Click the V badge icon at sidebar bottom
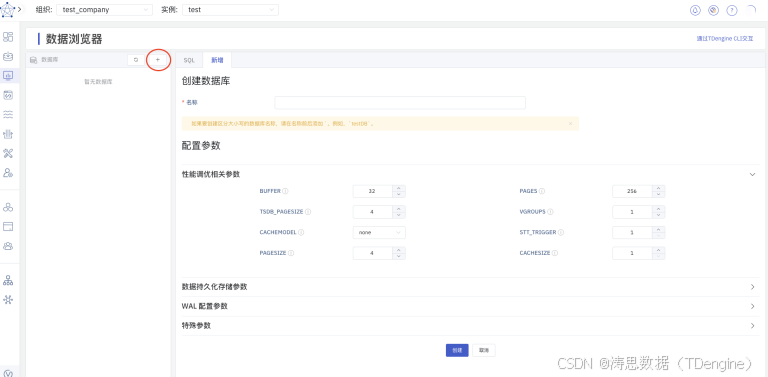The height and width of the screenshot is (377, 768). (8, 373)
